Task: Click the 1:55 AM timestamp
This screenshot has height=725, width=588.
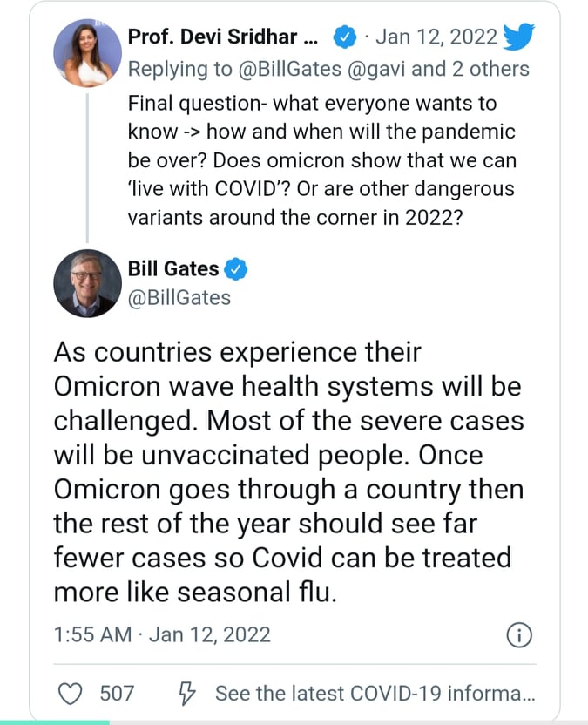Action: (92, 635)
